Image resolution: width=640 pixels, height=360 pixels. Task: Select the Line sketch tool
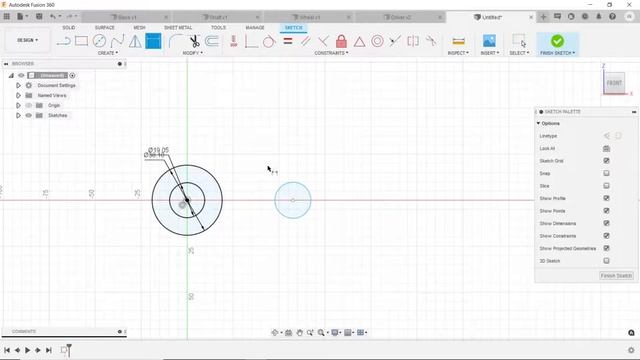tap(64, 41)
